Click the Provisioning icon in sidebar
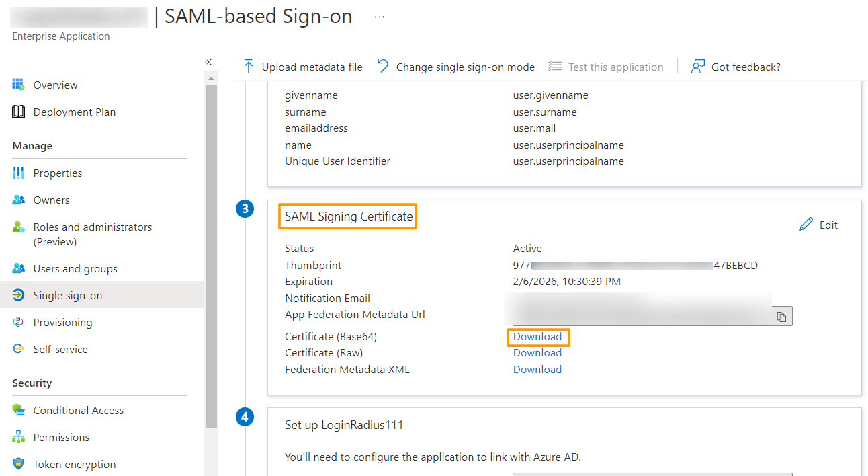 pos(18,322)
